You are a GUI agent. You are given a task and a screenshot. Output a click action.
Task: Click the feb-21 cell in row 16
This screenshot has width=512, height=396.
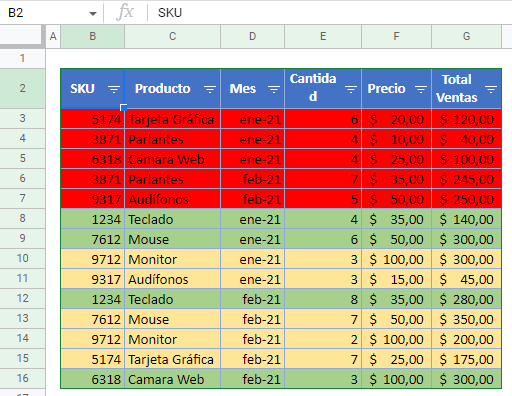coord(252,379)
